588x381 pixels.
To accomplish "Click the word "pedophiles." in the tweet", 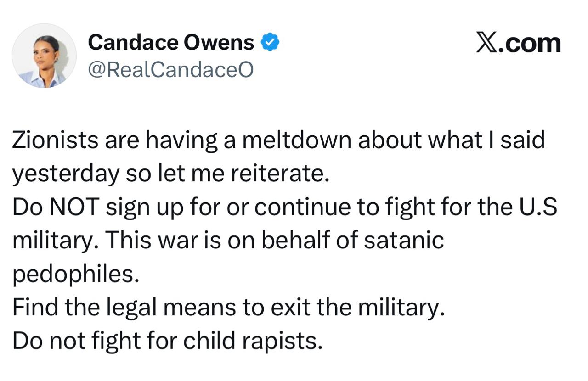I will 75,274.
